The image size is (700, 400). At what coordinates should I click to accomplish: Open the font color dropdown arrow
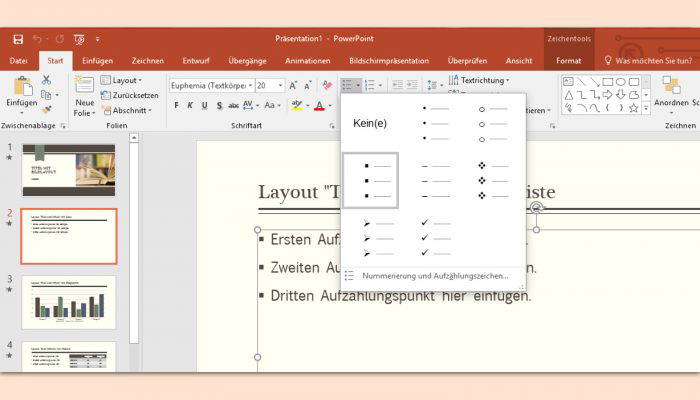[x=330, y=106]
